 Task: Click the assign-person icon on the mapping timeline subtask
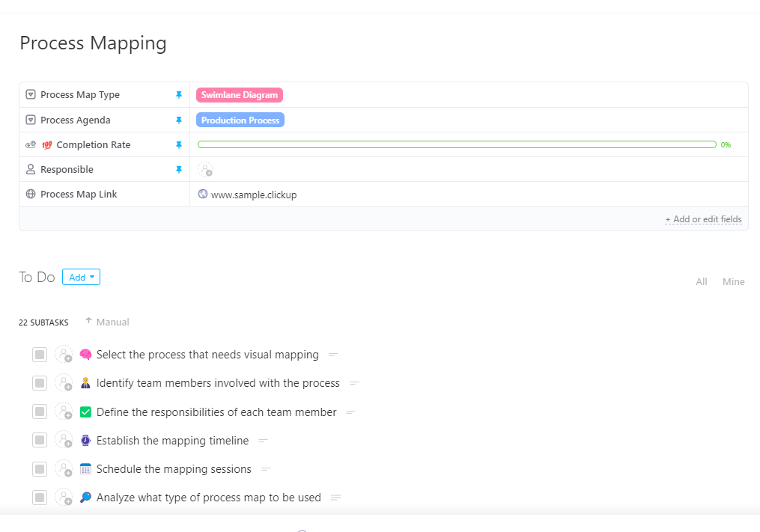point(64,440)
